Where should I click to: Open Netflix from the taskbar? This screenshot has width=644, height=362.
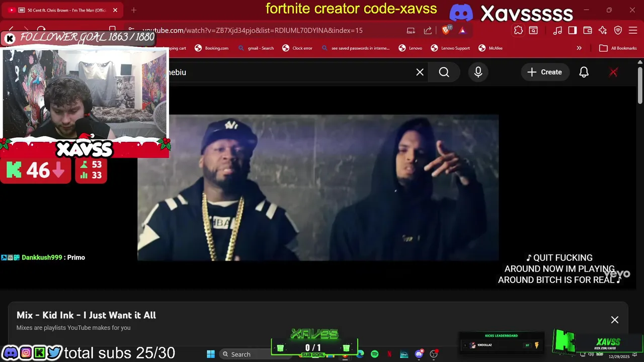[389, 354]
